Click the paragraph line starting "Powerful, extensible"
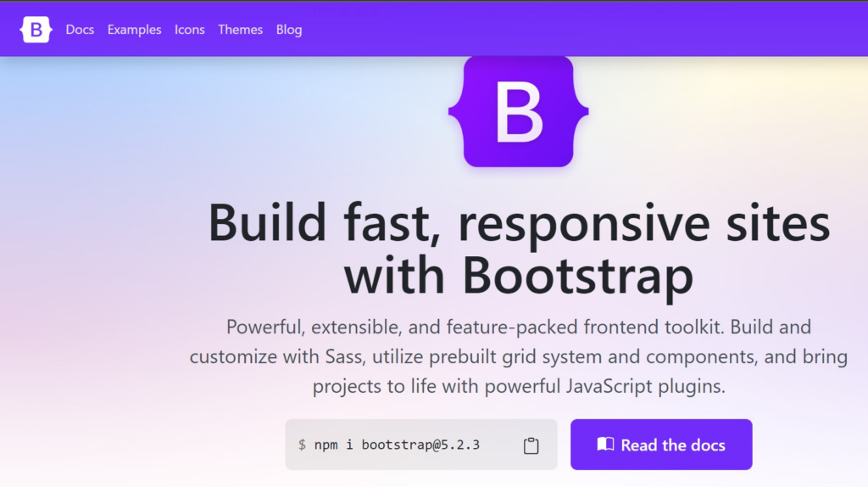Image resolution: width=868 pixels, height=487 pixels. point(519,327)
